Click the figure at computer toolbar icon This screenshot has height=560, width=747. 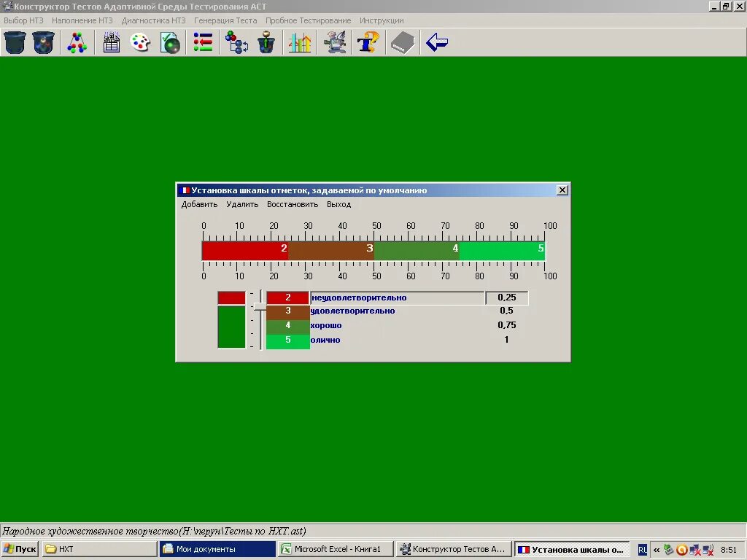point(334,42)
